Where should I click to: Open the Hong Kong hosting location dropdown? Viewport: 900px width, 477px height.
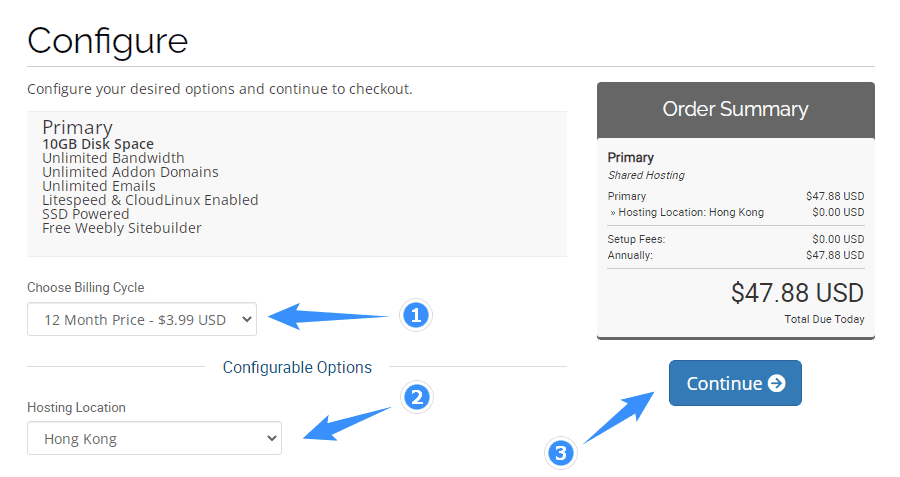tap(154, 439)
